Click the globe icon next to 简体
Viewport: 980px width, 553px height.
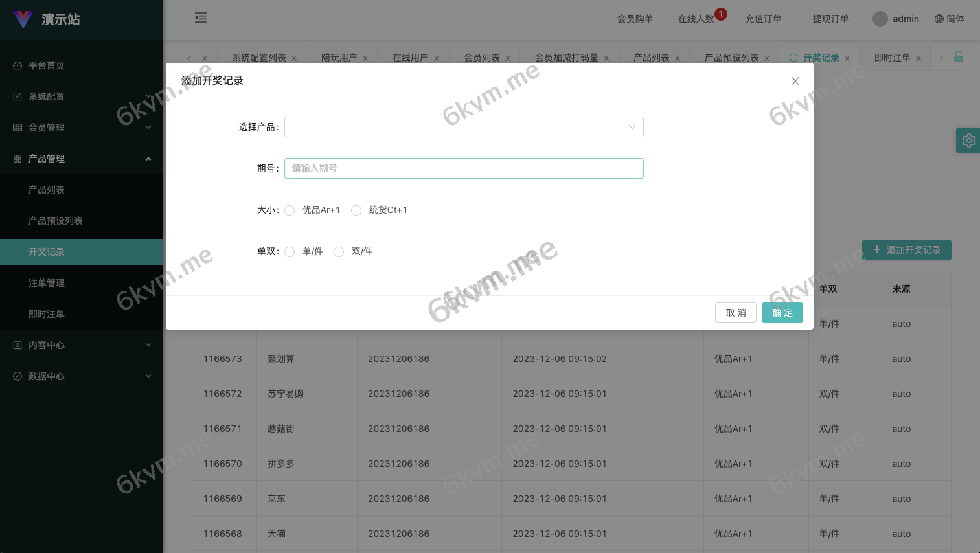click(x=939, y=19)
